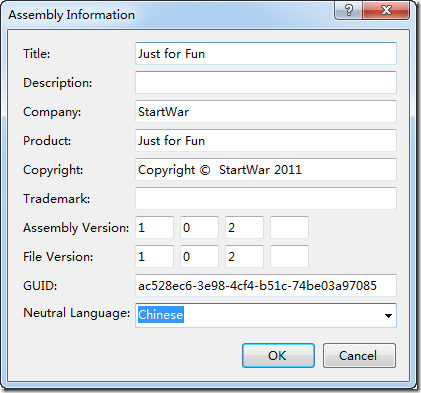Focus the empty Trademark field

266,198
